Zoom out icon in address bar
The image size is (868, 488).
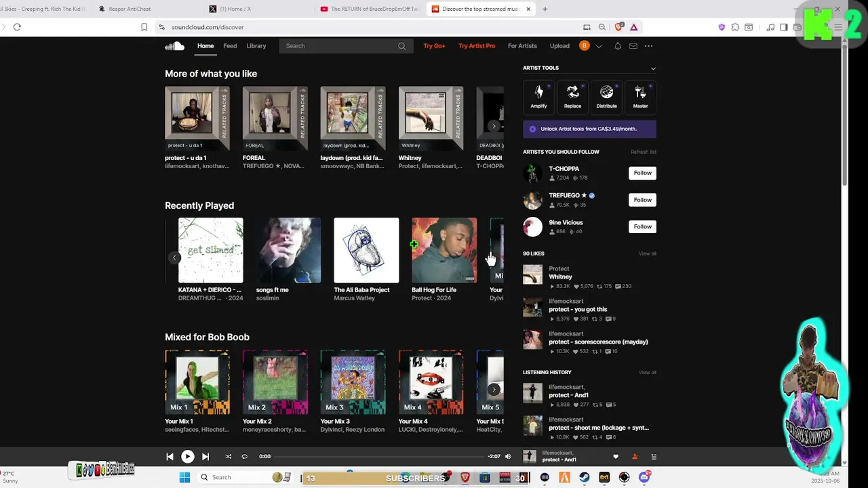pos(602,27)
